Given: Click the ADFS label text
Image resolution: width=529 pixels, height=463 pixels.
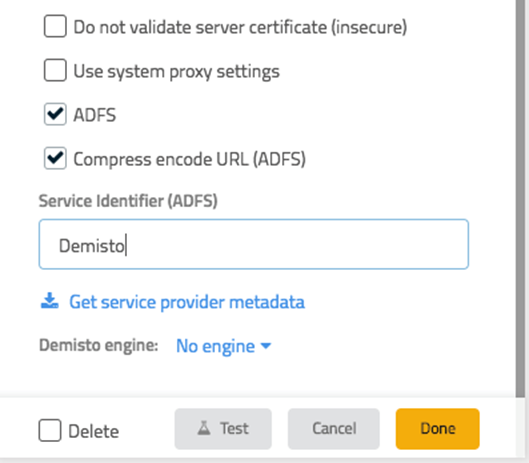Looking at the screenshot, I should (95, 115).
